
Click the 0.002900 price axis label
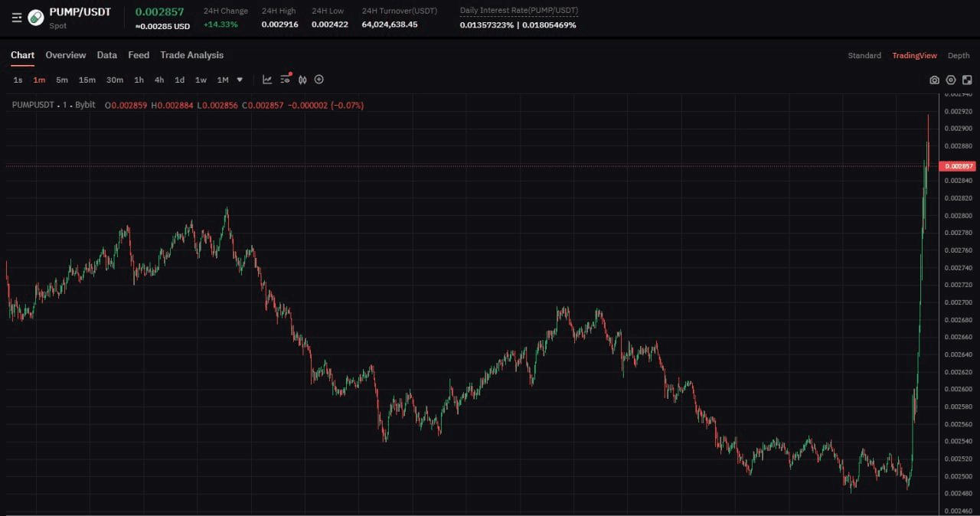pos(959,129)
